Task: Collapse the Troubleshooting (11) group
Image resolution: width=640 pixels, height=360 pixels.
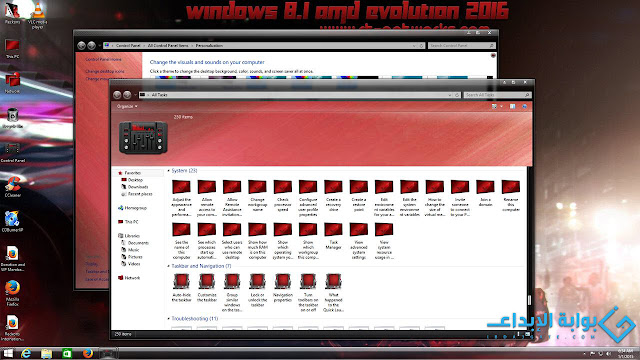Action: click(169, 318)
